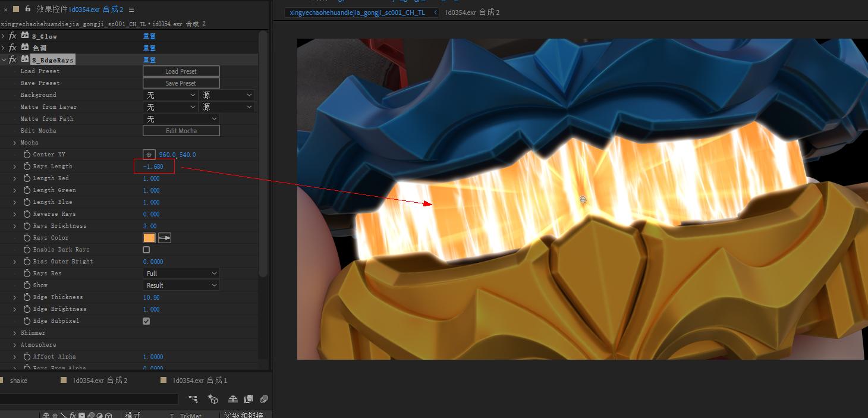Toggle stopwatch for Enable Dark Rays
The width and height of the screenshot is (868, 418).
click(x=27, y=250)
